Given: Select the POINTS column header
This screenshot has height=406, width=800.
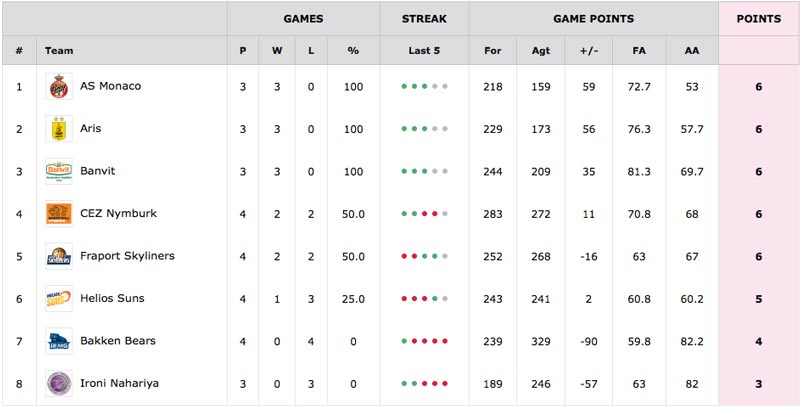Looking at the screenshot, I should pos(759,19).
